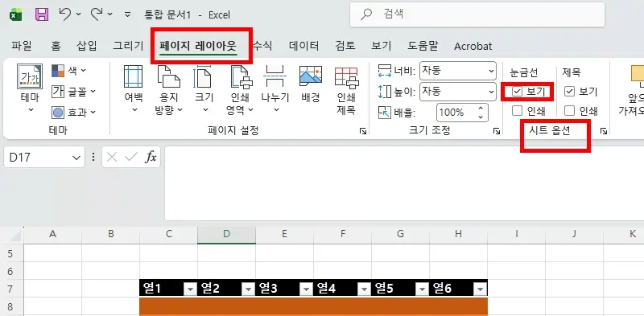Viewport: 644px width, 316px height.
Task: Select the 페이지 레이아웃 tab
Action: 198,46
